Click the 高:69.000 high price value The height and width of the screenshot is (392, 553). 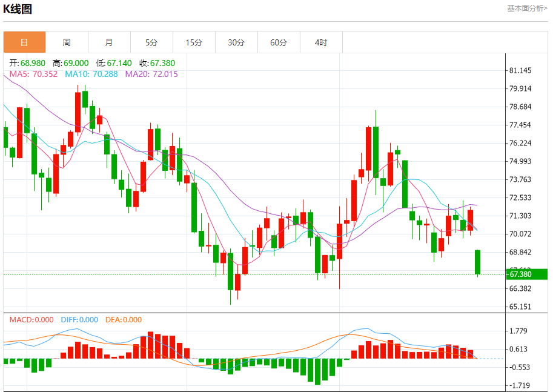[70, 63]
